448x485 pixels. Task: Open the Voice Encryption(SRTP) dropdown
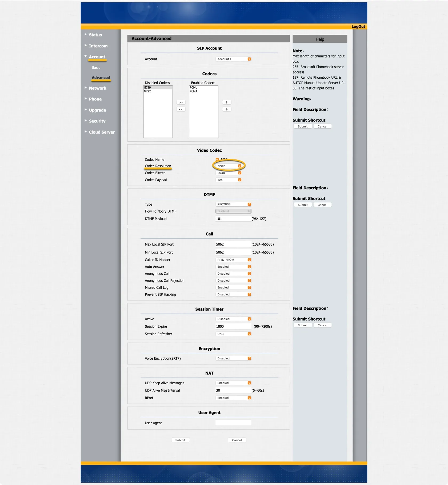point(233,358)
